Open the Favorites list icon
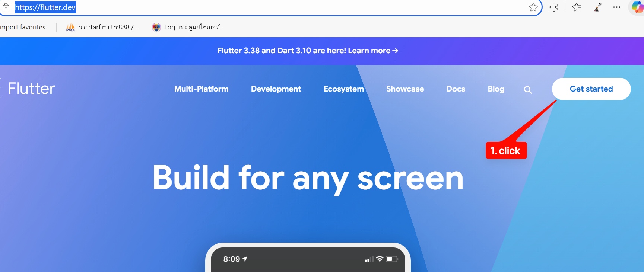 pyautogui.click(x=576, y=7)
